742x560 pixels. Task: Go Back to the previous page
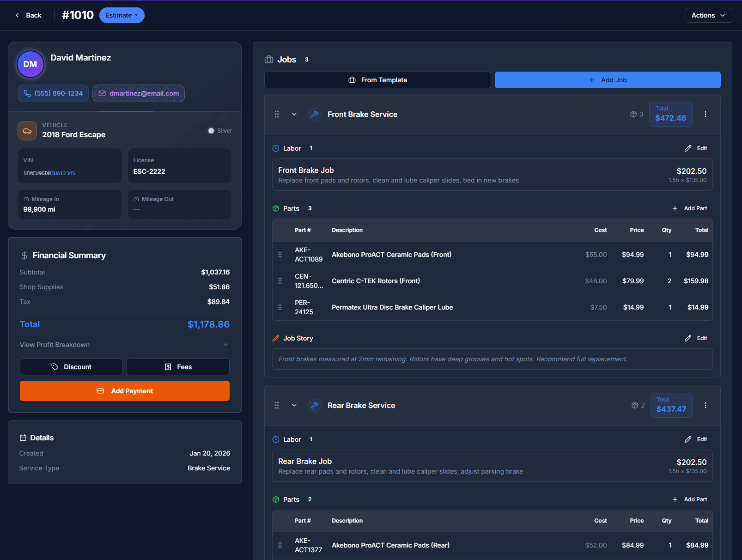coord(29,15)
